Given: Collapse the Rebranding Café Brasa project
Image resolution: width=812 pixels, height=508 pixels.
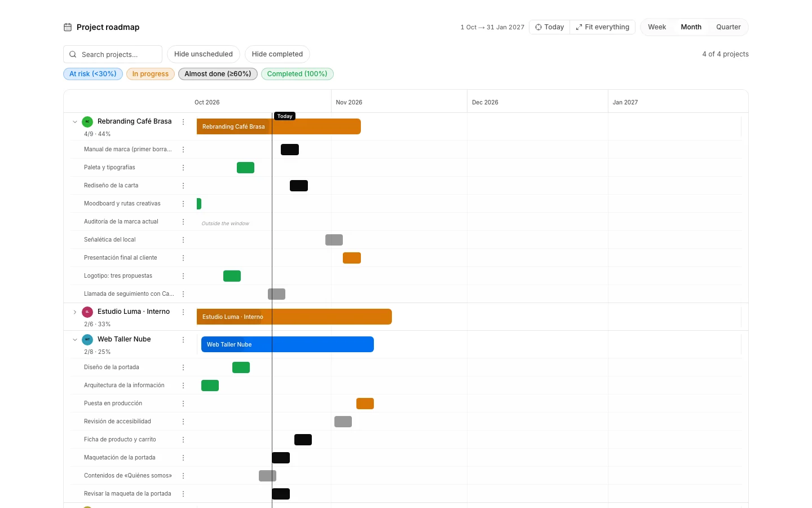Looking at the screenshot, I should pos(75,122).
